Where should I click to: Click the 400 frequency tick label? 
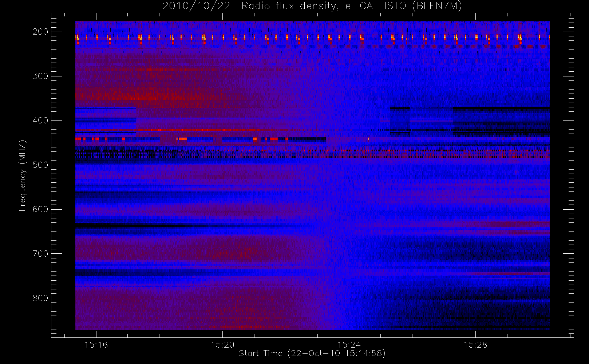click(x=40, y=120)
